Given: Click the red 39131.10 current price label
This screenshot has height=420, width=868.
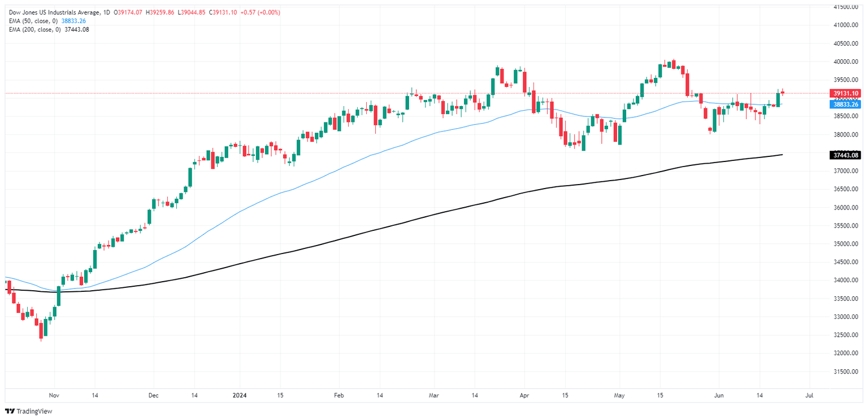Looking at the screenshot, I should (x=845, y=93).
